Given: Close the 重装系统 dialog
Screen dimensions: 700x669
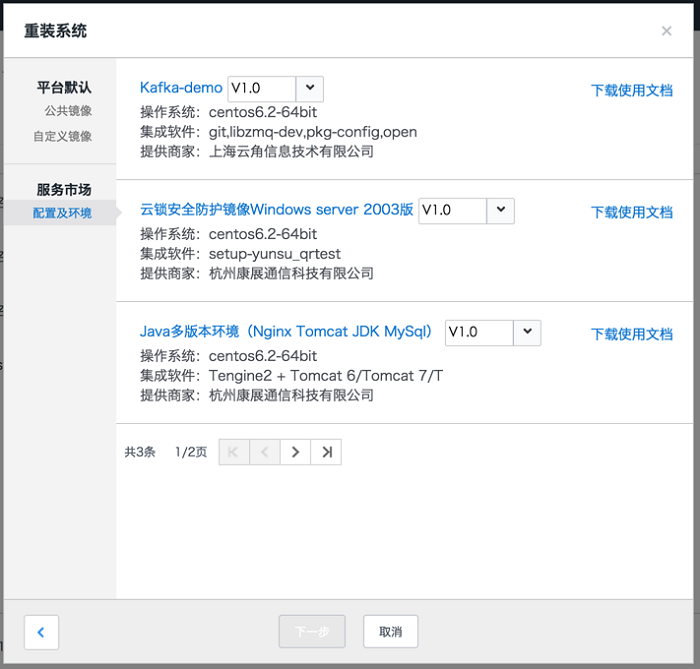Looking at the screenshot, I should (x=666, y=31).
